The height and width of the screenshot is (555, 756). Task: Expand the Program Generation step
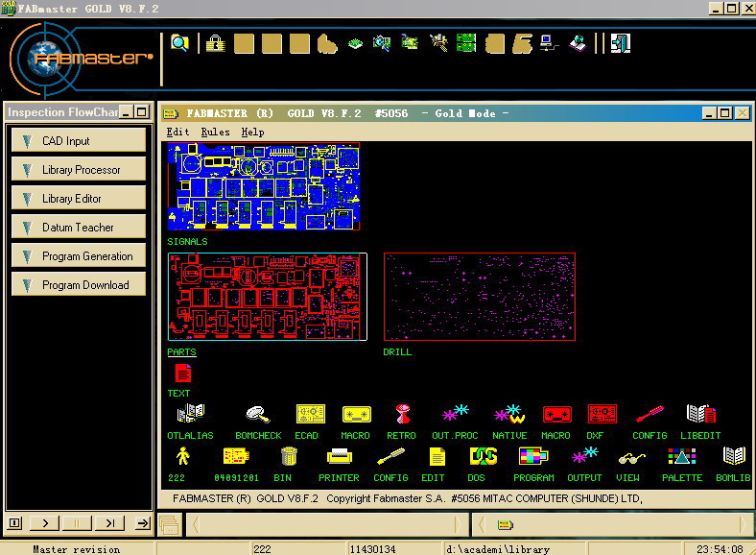79,256
